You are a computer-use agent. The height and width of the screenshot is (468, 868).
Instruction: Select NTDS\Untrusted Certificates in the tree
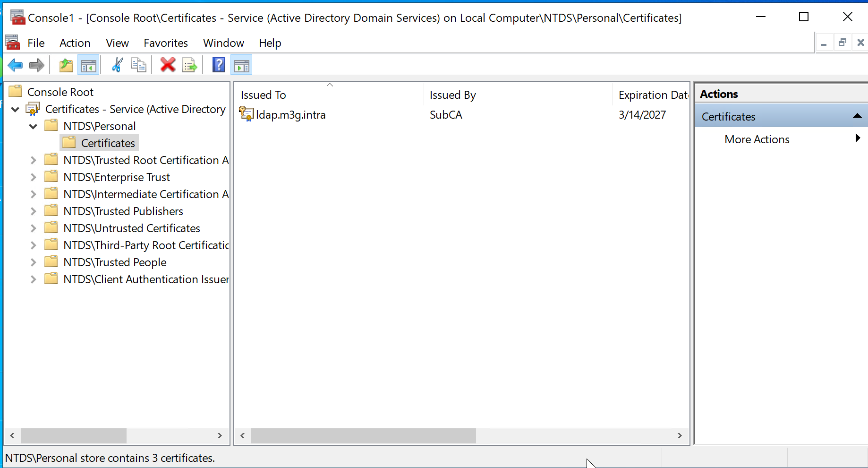[132, 228]
